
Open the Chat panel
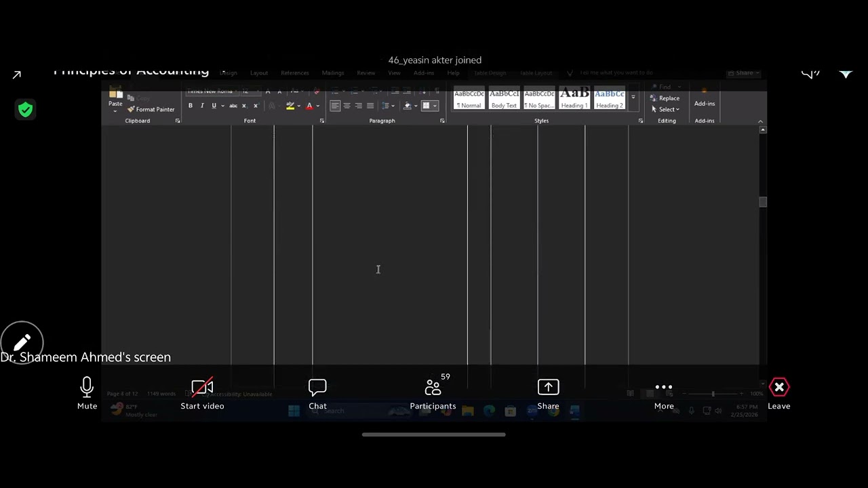coord(317,394)
